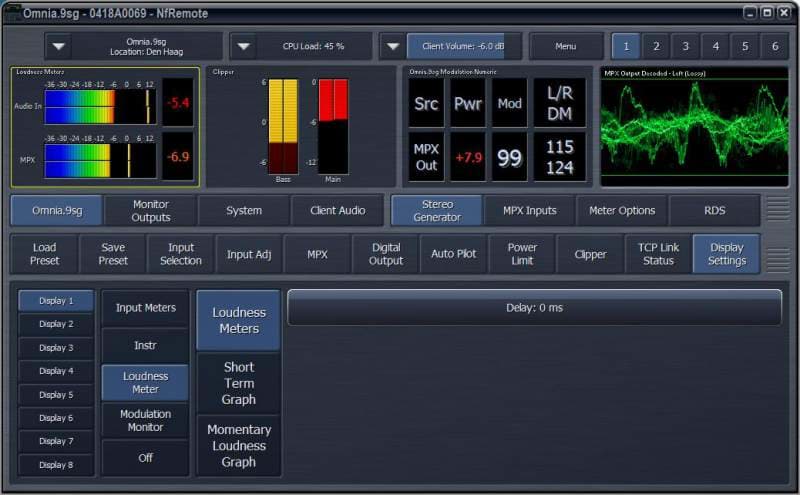Select view preset 6
The height and width of the screenshot is (495, 800).
tap(775, 46)
